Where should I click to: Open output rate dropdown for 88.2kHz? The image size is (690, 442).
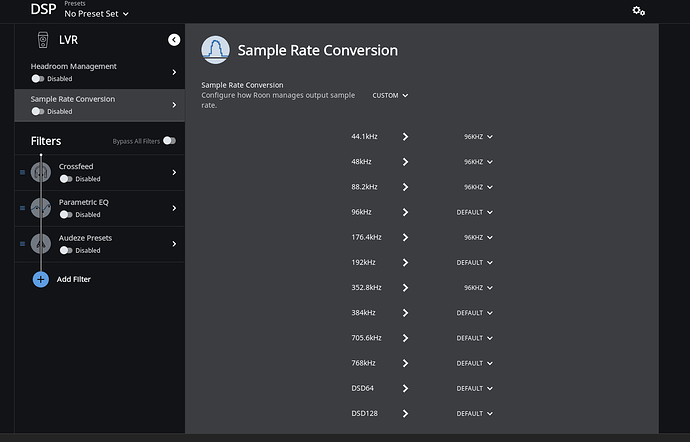tap(478, 187)
